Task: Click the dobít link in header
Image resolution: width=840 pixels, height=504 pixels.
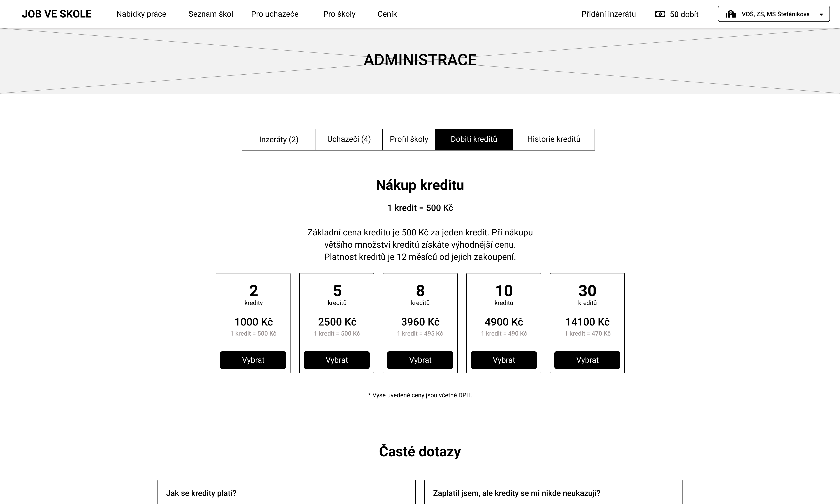Action: click(x=689, y=14)
